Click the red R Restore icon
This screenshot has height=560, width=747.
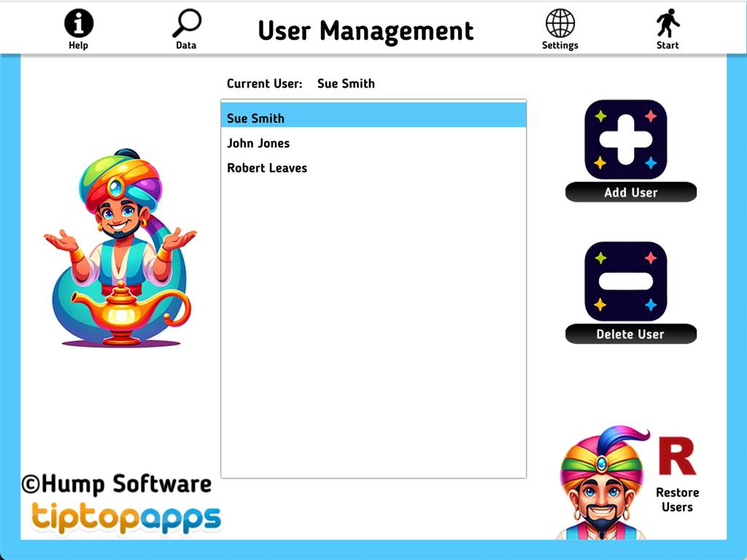pyautogui.click(x=676, y=456)
